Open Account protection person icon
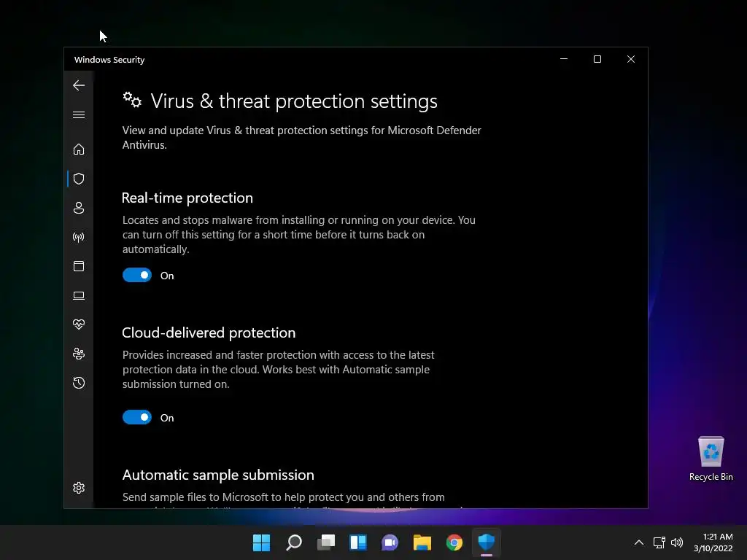747x560 pixels. (x=79, y=208)
